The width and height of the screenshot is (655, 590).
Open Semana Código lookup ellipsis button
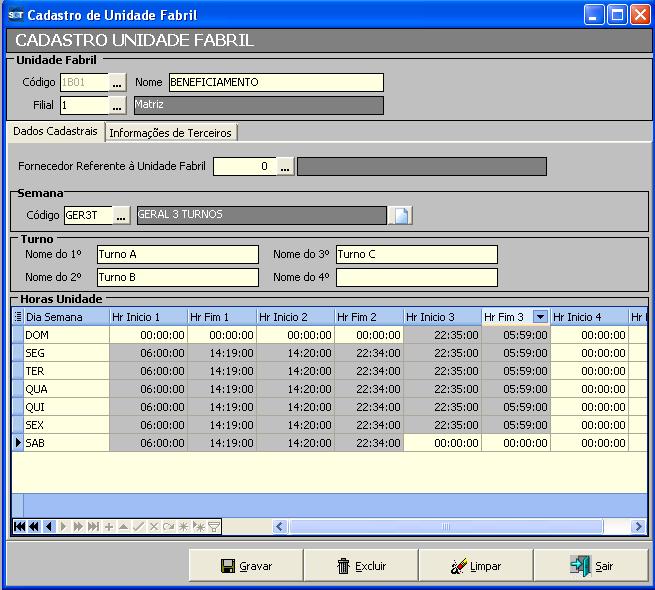tap(122, 215)
